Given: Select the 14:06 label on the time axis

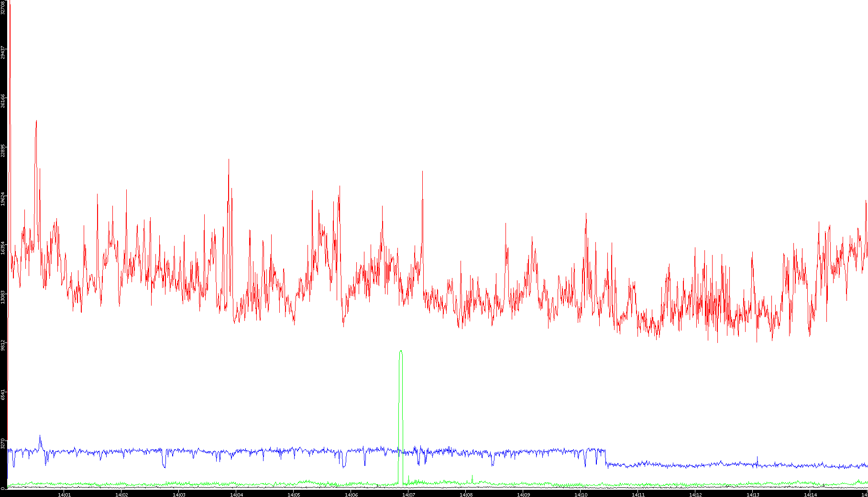Looking at the screenshot, I should [352, 495].
